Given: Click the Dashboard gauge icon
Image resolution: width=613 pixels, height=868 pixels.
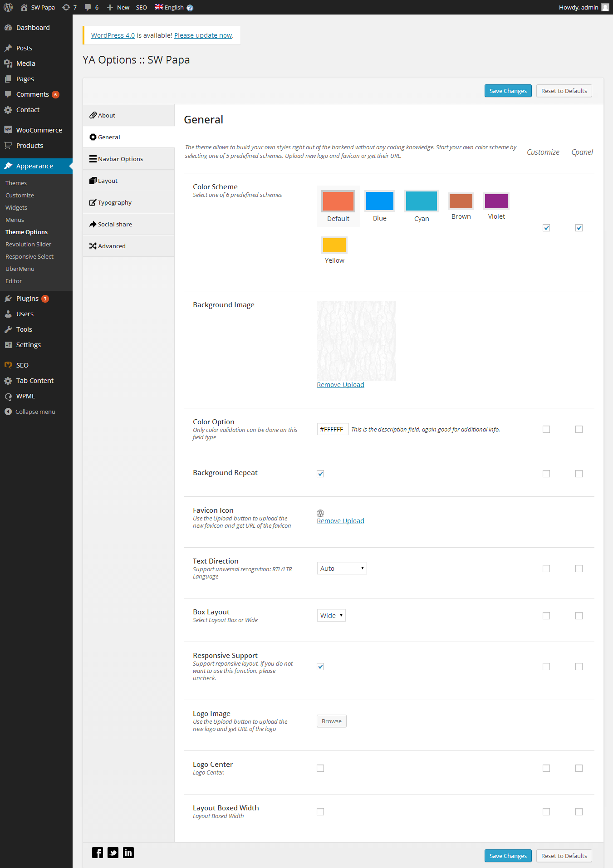Looking at the screenshot, I should click(8, 28).
